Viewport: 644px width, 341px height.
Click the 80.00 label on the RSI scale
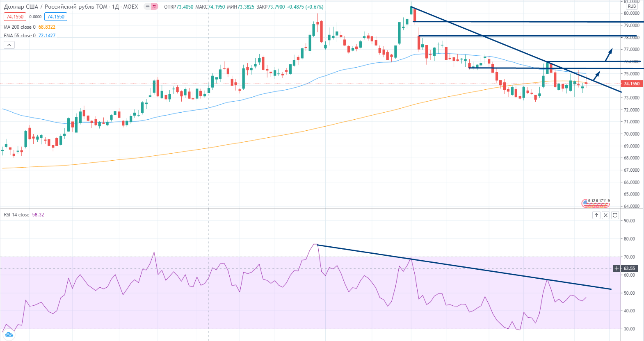tap(629, 239)
